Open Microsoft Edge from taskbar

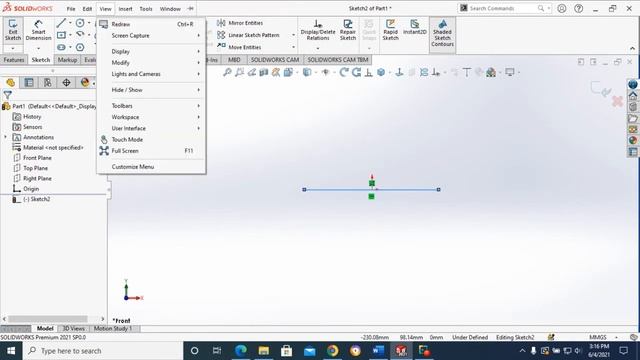pyautogui.click(x=241, y=351)
